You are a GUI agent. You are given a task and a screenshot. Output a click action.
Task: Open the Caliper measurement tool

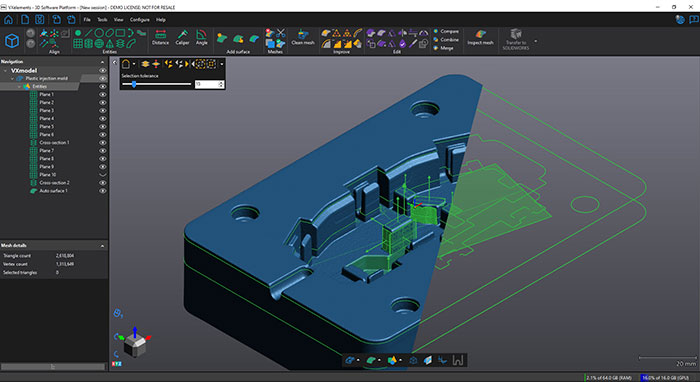[x=182, y=37]
